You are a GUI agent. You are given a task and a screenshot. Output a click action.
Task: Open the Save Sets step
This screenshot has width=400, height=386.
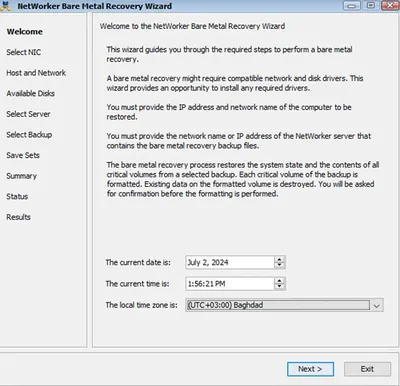(23, 155)
